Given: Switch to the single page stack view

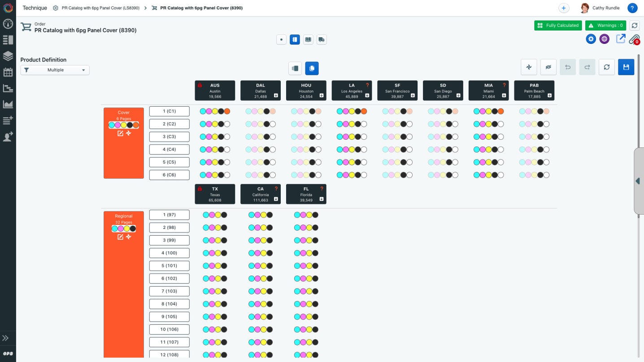Looking at the screenshot, I should pyautogui.click(x=295, y=68).
